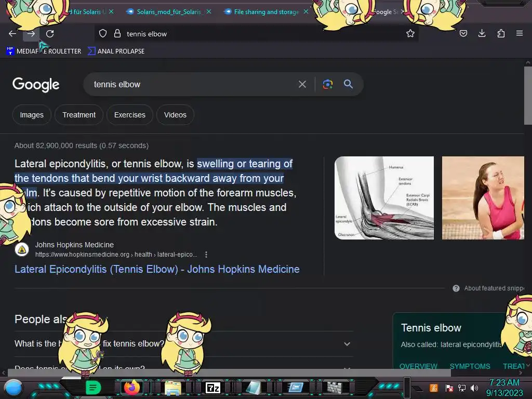
Task: Open the SYMPTOMS tab in Tennis elbow panel
Action: 470,366
